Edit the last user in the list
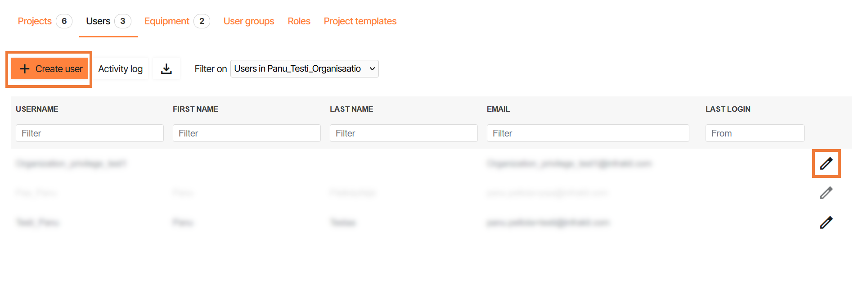Screen dimensions: 868x300 click(x=826, y=223)
